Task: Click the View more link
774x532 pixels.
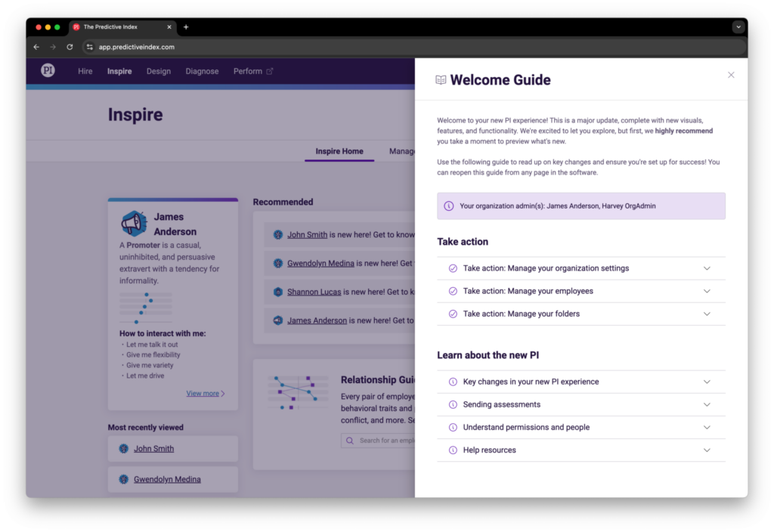Action: pyautogui.click(x=203, y=394)
